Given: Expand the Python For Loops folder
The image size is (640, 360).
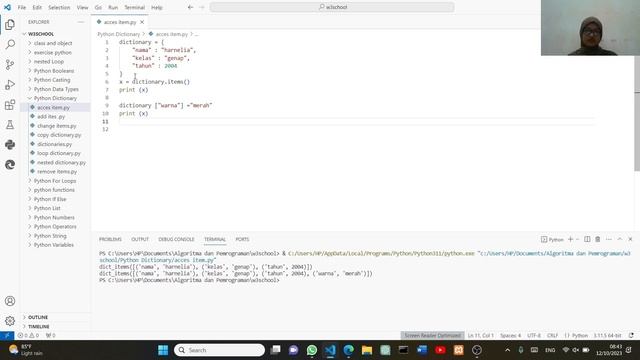Looking at the screenshot, I should [x=55, y=181].
